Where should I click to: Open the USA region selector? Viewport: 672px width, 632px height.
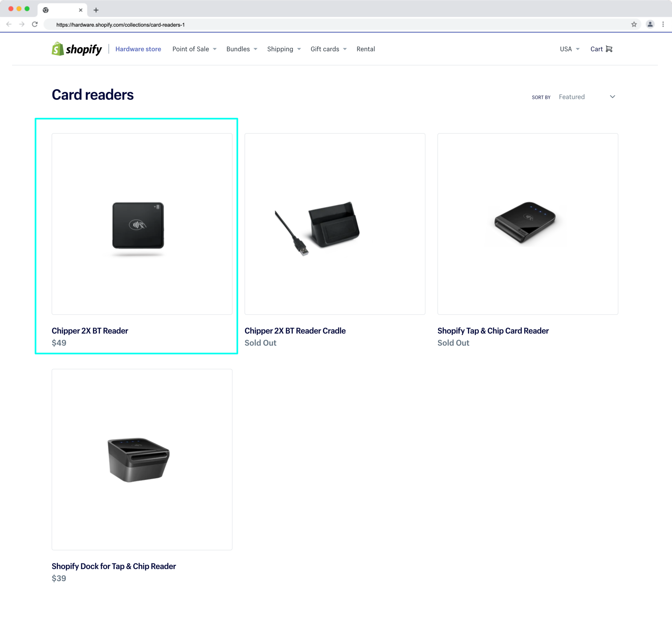click(569, 49)
